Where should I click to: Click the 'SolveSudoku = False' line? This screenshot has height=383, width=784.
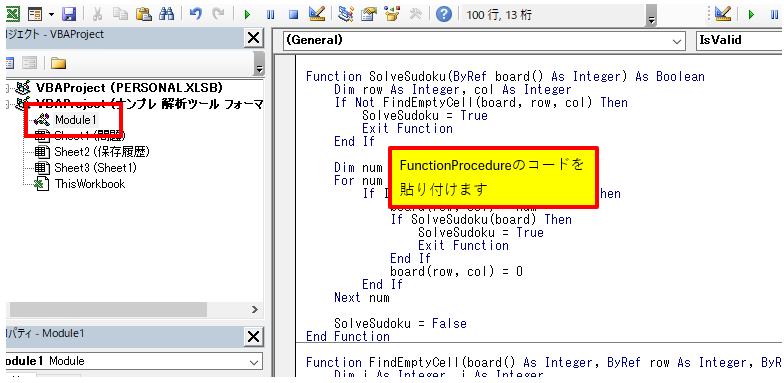[x=400, y=324]
